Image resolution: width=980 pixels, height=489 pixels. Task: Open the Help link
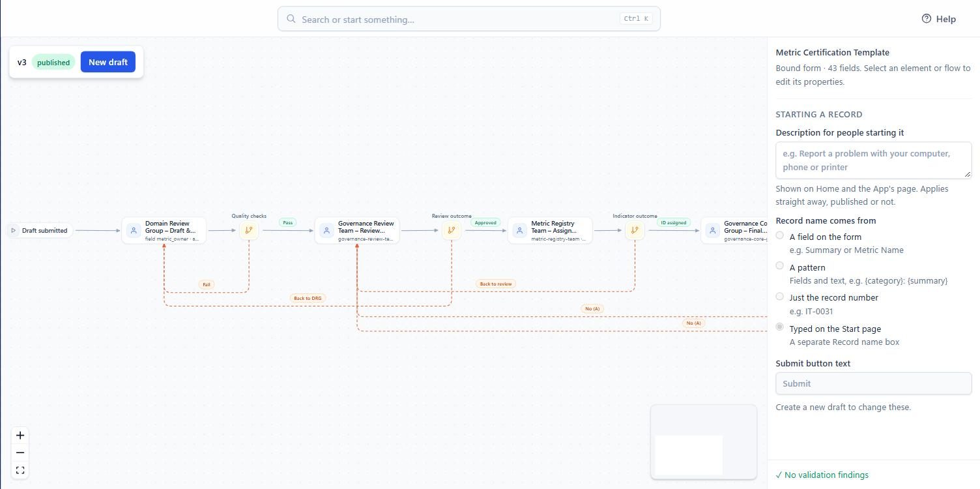[x=939, y=19]
